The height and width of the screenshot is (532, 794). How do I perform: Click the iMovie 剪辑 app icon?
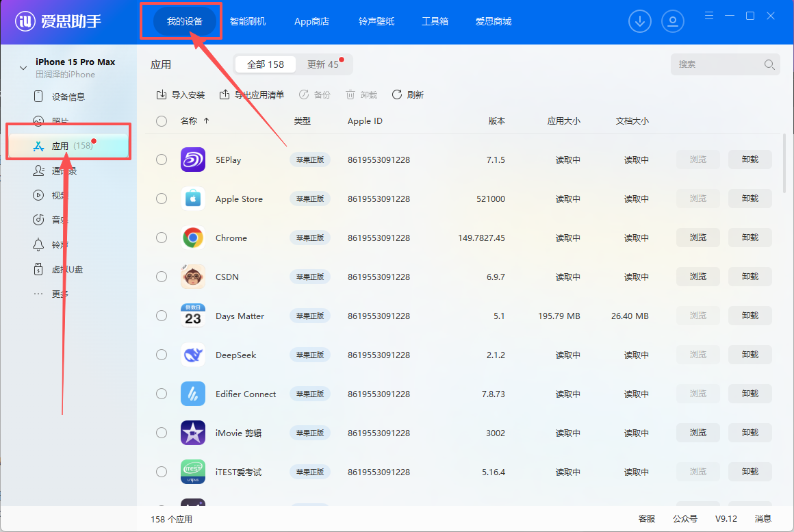point(193,433)
